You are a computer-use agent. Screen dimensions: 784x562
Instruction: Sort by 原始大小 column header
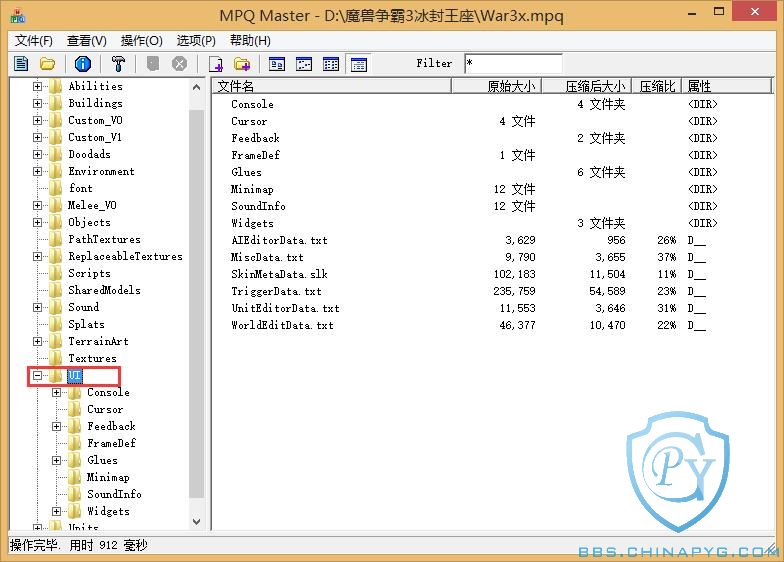[495, 87]
